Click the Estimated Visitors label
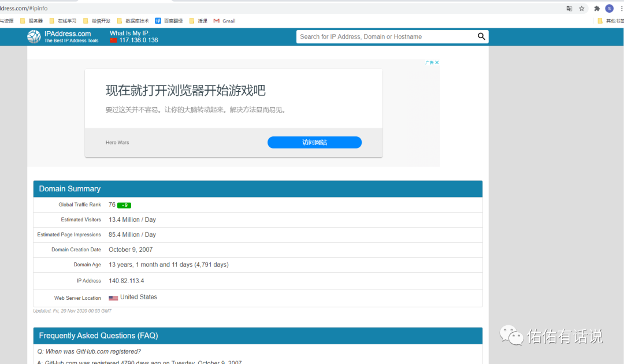 pos(81,220)
